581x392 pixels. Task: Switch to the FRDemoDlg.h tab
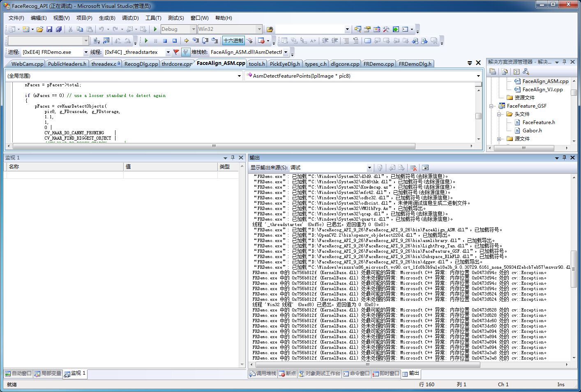click(415, 64)
